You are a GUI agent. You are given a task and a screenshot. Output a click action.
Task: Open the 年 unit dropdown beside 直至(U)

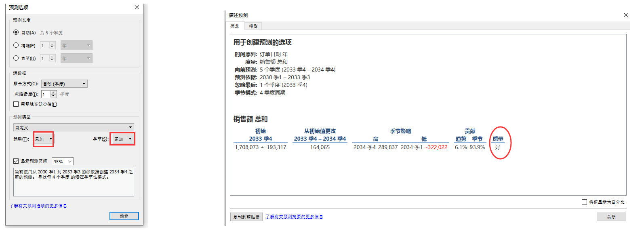(76, 58)
